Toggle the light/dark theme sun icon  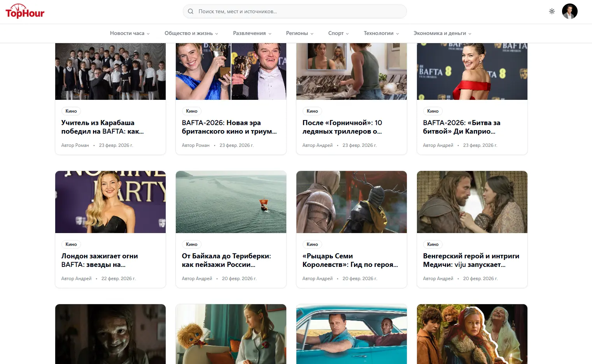pos(552,11)
